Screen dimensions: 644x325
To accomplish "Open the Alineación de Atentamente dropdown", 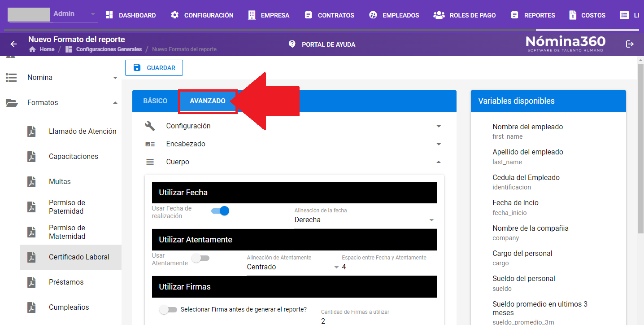I will (x=293, y=267).
